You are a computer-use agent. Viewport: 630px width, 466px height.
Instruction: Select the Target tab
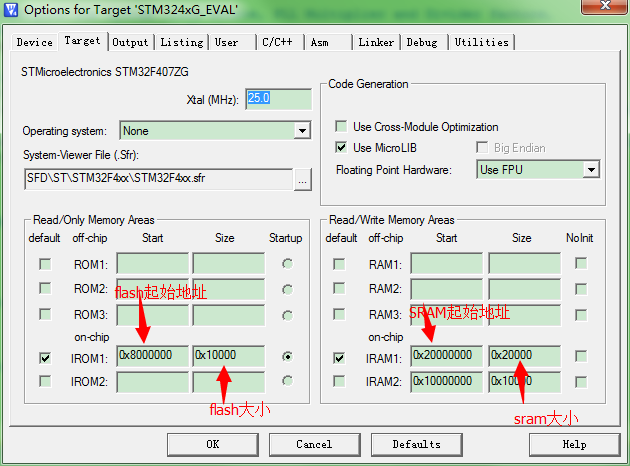(82, 41)
